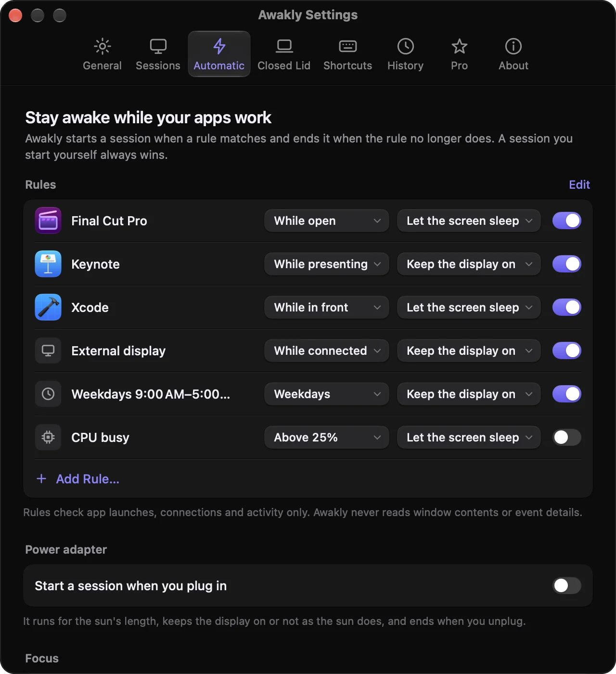Click the Sessions monitor icon
The height and width of the screenshot is (674, 616).
click(158, 46)
